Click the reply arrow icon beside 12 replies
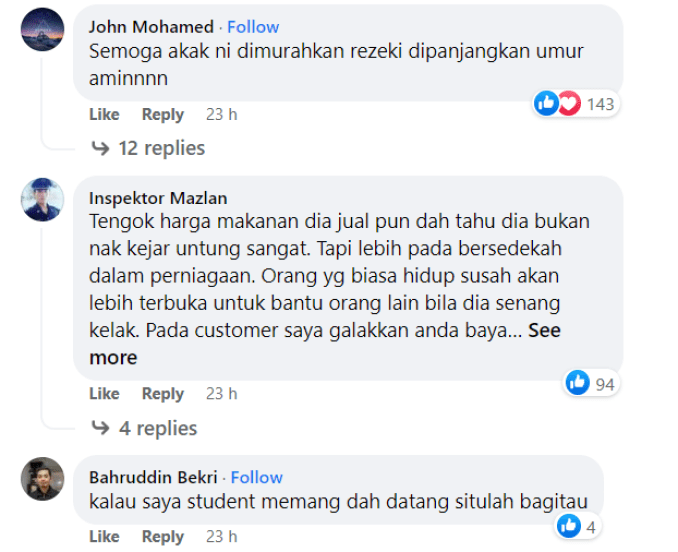Screen dimensions: 678x552 coord(100,148)
